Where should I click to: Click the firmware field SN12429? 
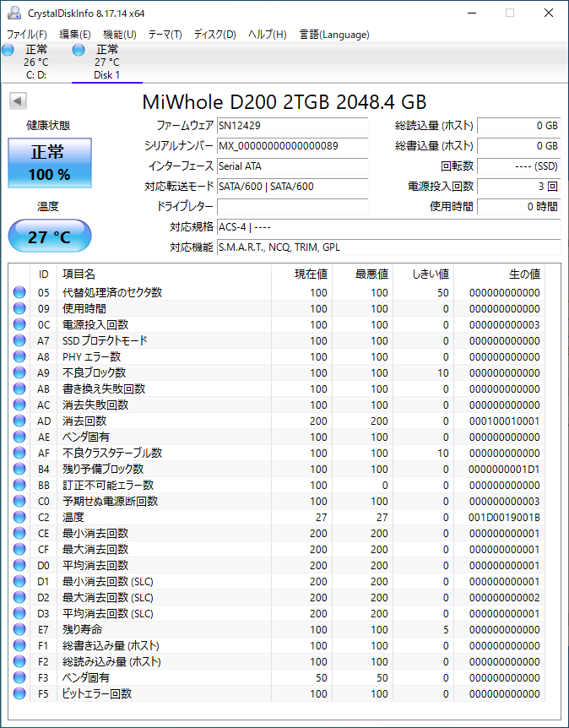(x=292, y=125)
